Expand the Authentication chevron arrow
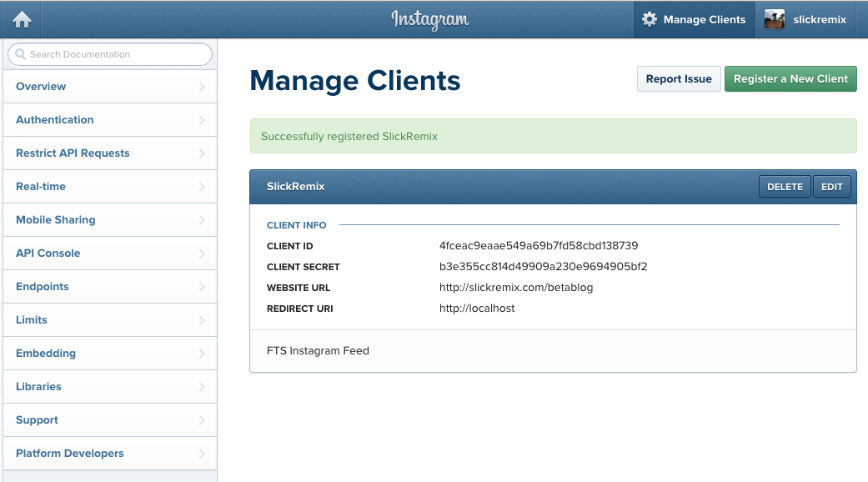The width and height of the screenshot is (868, 482). [202, 120]
